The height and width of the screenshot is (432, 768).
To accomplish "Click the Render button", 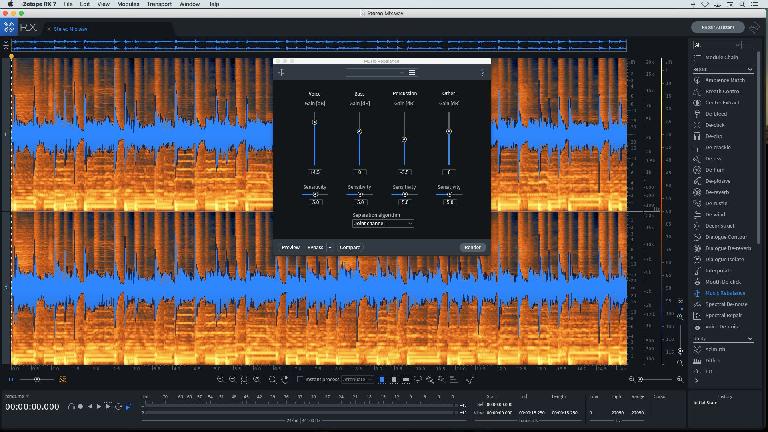I will point(473,247).
